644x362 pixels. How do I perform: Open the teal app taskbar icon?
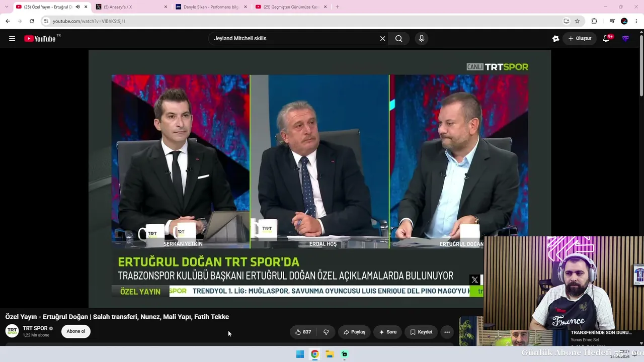tap(344, 354)
